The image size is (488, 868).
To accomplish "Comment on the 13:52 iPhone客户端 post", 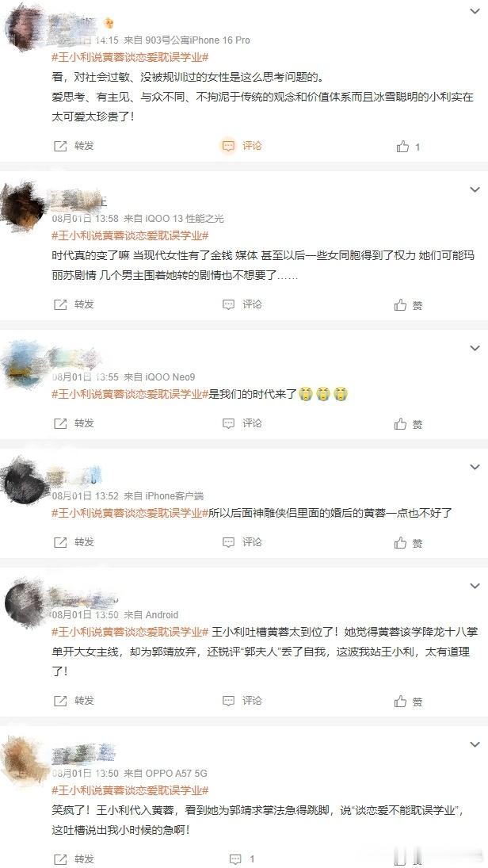I will coord(242,542).
